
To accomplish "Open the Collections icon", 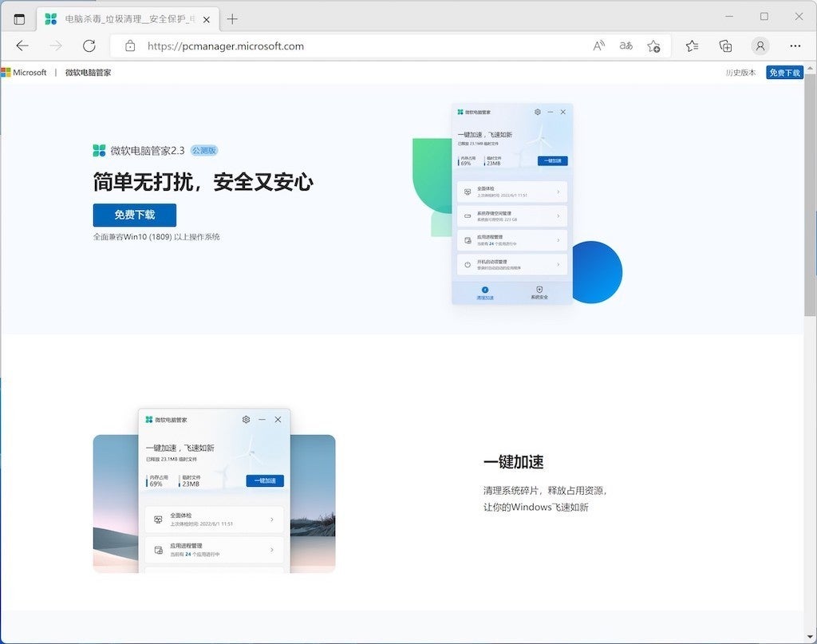I will (725, 45).
